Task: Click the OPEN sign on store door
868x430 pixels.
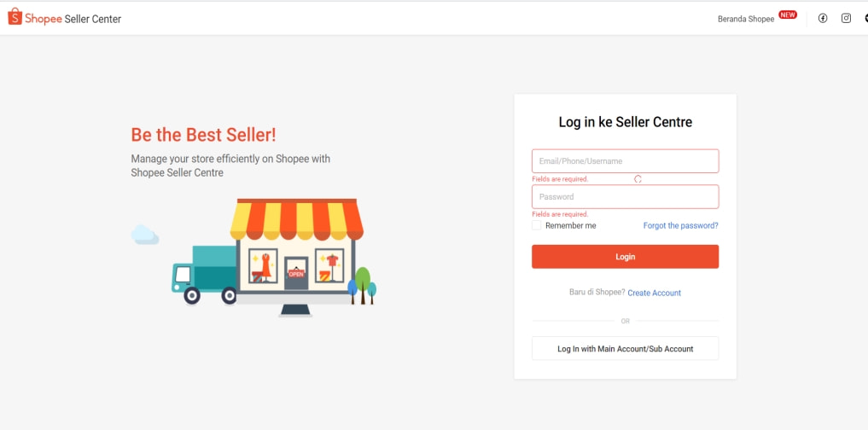Action: tap(296, 273)
